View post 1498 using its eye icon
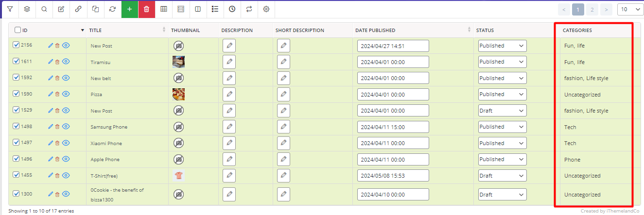 click(x=66, y=127)
